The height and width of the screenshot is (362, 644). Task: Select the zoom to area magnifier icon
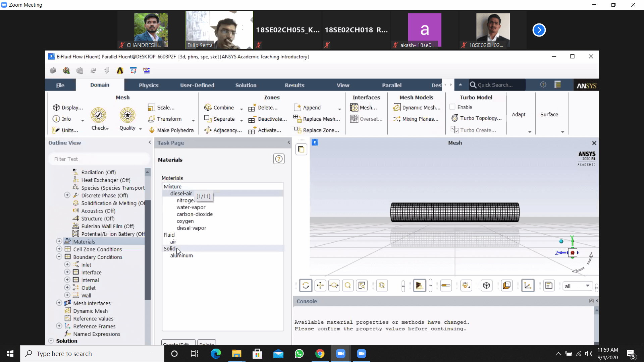(348, 286)
